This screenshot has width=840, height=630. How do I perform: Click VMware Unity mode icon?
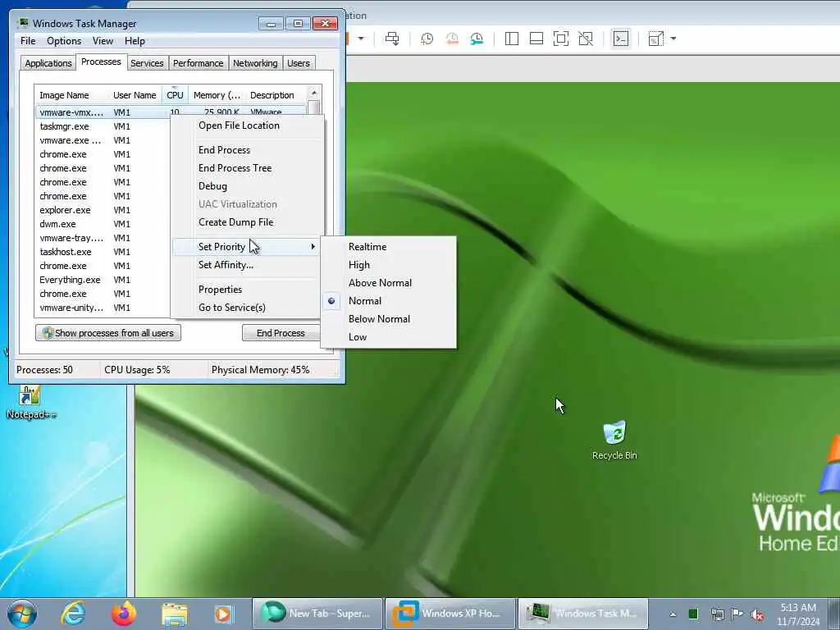pos(586,39)
